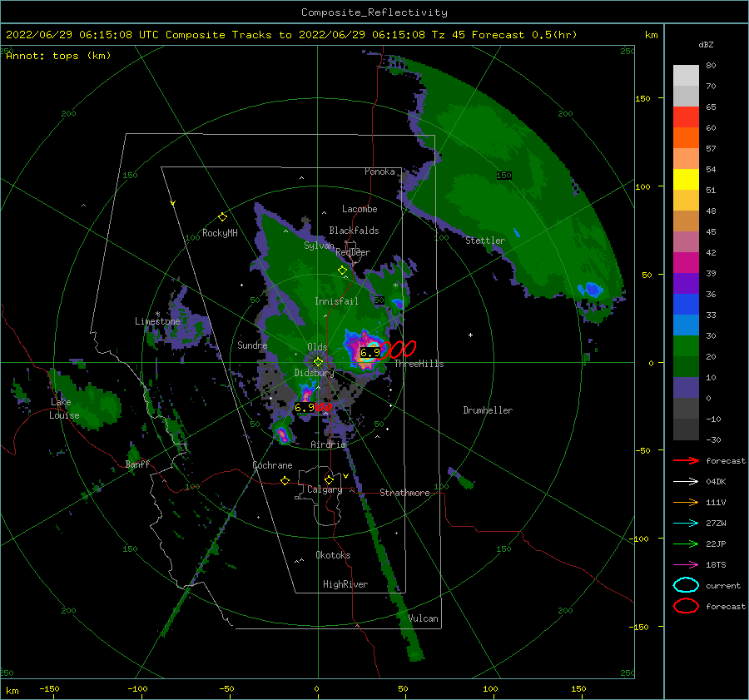Click the Vulcan town label
The height and width of the screenshot is (700, 749).
coord(424,618)
